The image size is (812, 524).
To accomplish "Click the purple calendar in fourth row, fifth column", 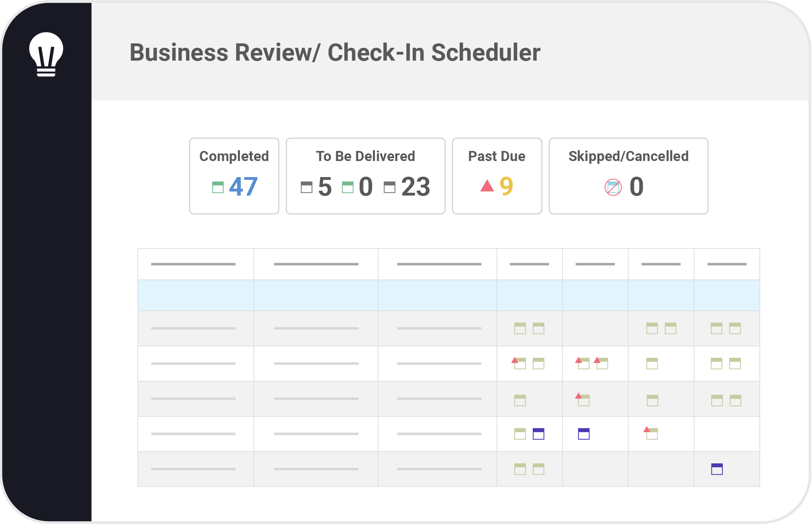I will (584, 434).
